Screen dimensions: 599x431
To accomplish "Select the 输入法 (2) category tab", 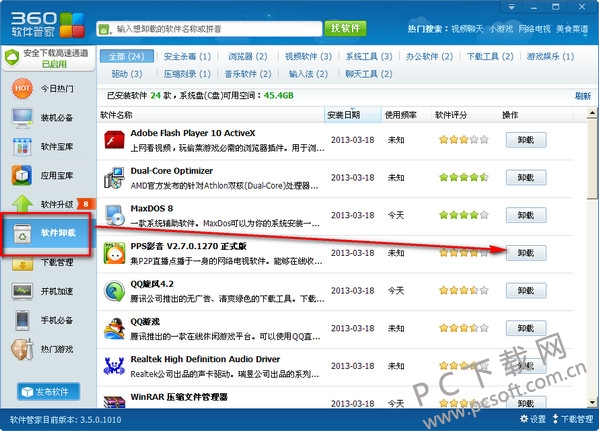I will coord(308,74).
